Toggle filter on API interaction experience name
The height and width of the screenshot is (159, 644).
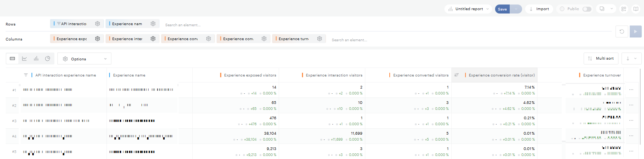tap(26, 75)
